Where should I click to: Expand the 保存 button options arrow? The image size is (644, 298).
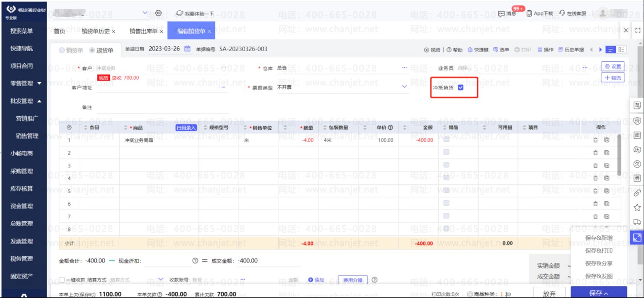606,293
